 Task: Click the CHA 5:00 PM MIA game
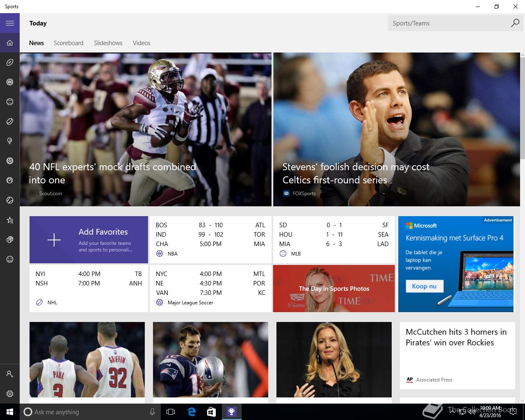point(210,244)
